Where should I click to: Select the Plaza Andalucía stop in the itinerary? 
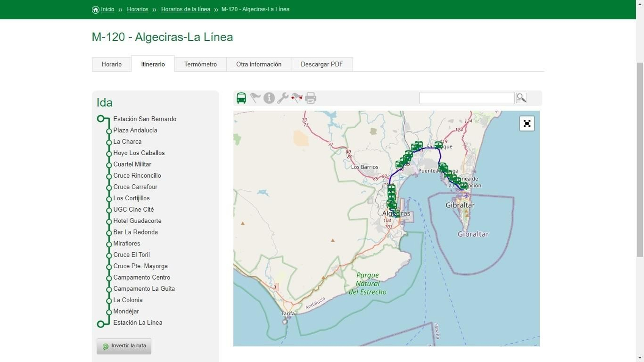click(x=135, y=130)
